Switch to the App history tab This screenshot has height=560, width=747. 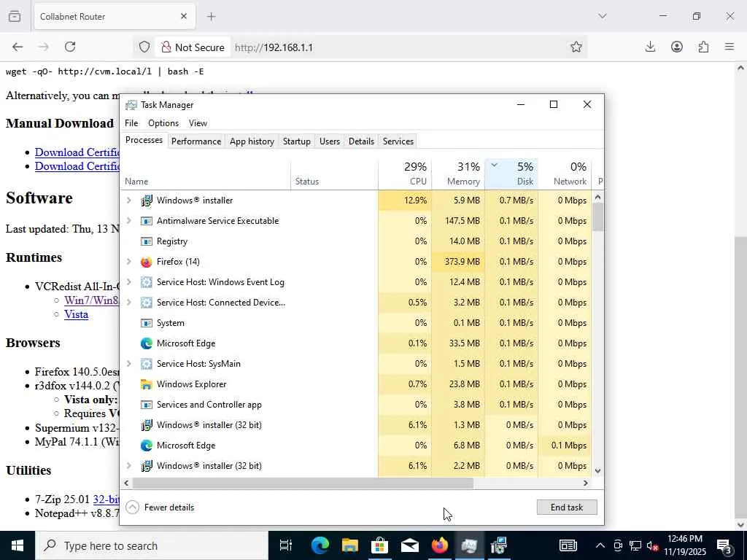pos(252,141)
